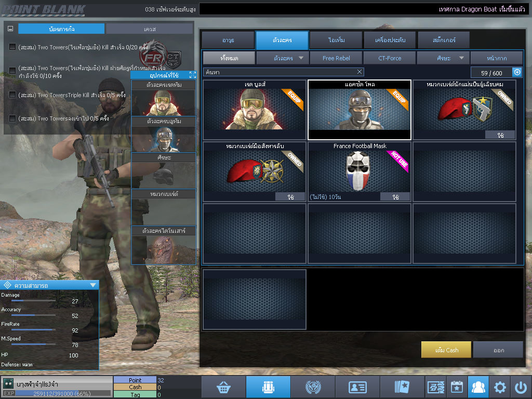This screenshot has height=399, width=532.
Task: Click the Point balance label
Action: 135,380
